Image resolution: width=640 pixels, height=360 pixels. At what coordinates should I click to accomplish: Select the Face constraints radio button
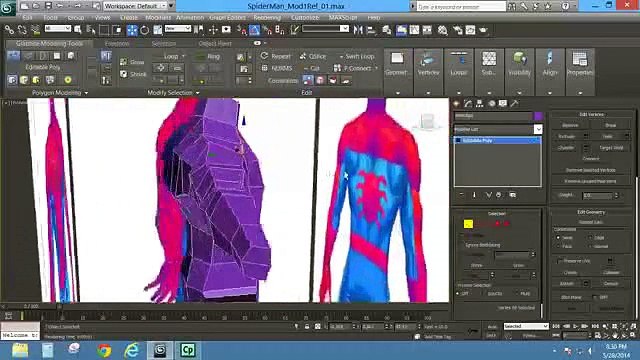[x=558, y=247]
